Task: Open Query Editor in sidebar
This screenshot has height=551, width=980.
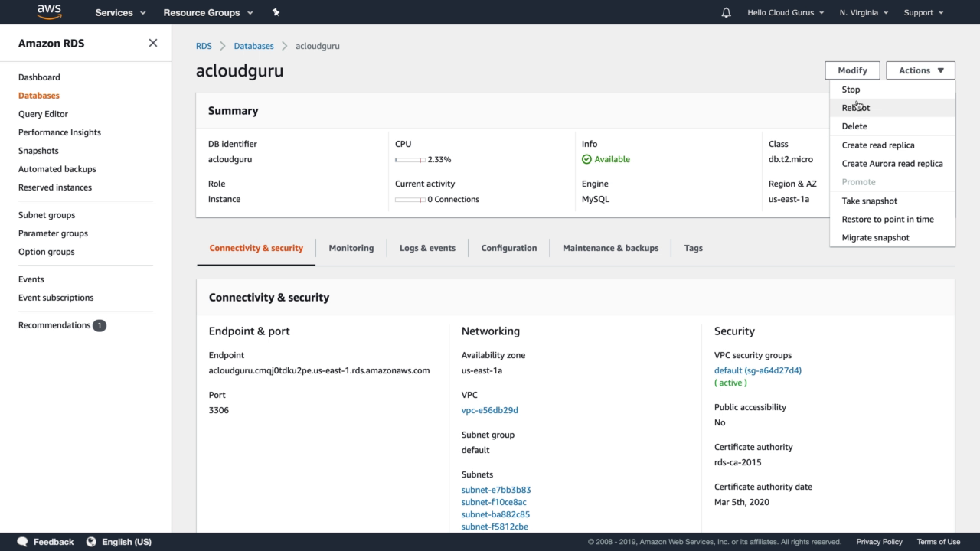Action: click(x=43, y=114)
